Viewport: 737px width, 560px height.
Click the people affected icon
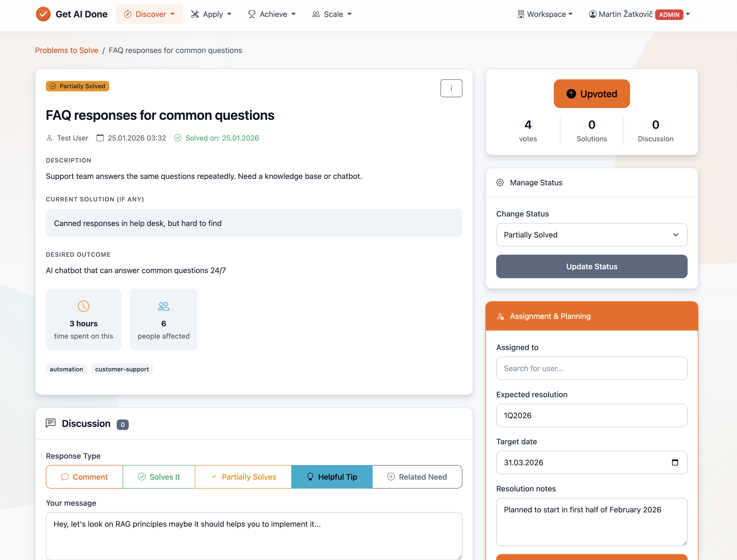163,306
